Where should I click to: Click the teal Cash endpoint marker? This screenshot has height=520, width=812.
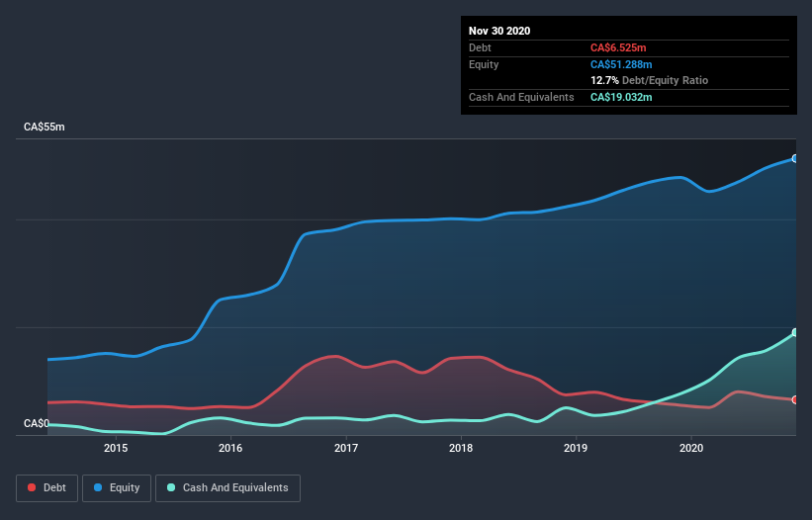[x=795, y=333]
